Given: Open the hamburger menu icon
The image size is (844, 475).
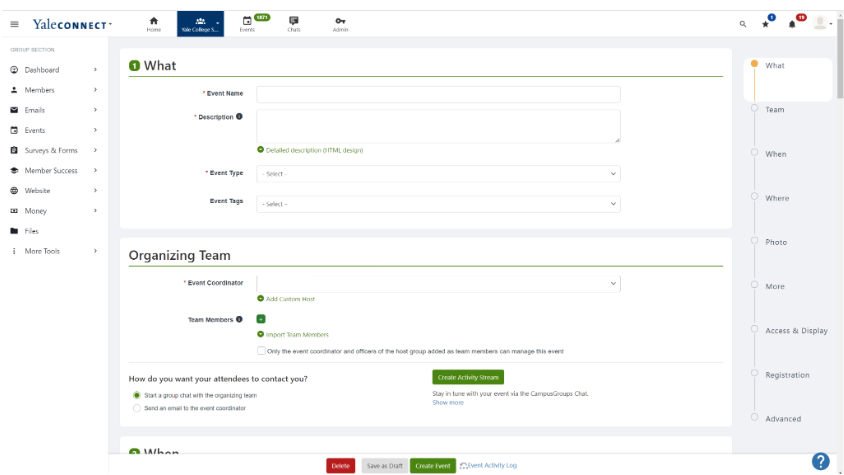Looking at the screenshot, I should tap(15, 24).
